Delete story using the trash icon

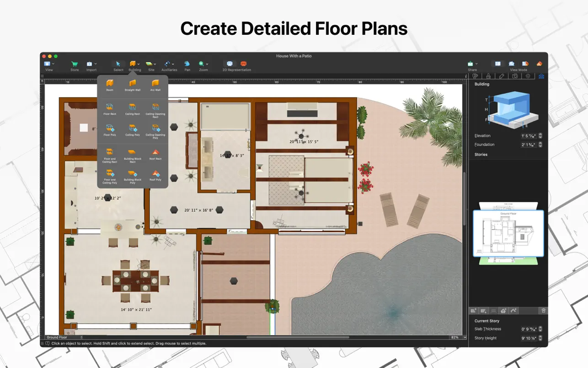tap(543, 311)
